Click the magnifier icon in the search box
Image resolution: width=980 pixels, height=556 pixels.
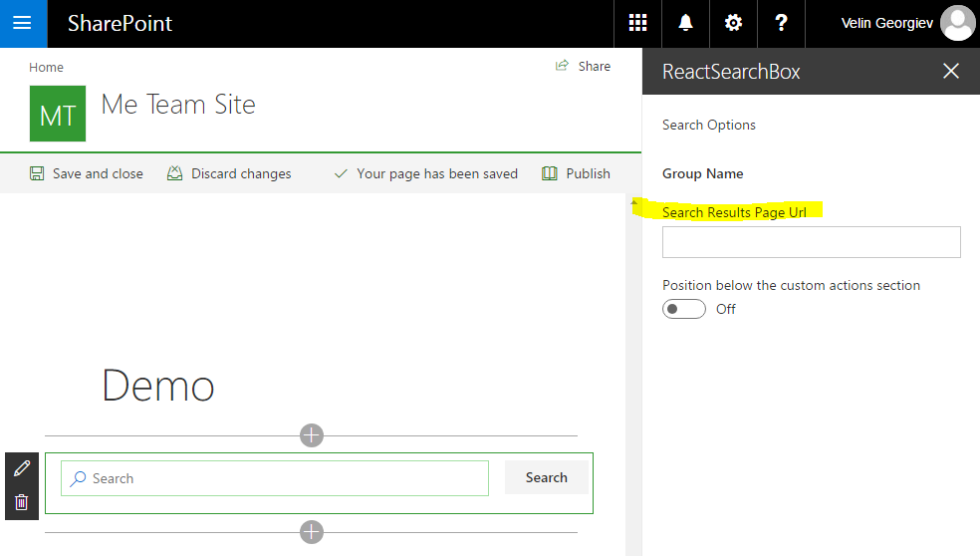(x=78, y=478)
